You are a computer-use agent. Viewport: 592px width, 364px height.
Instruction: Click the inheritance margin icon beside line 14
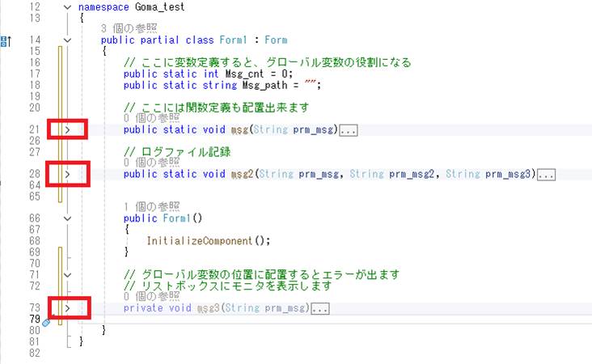coord(6,40)
